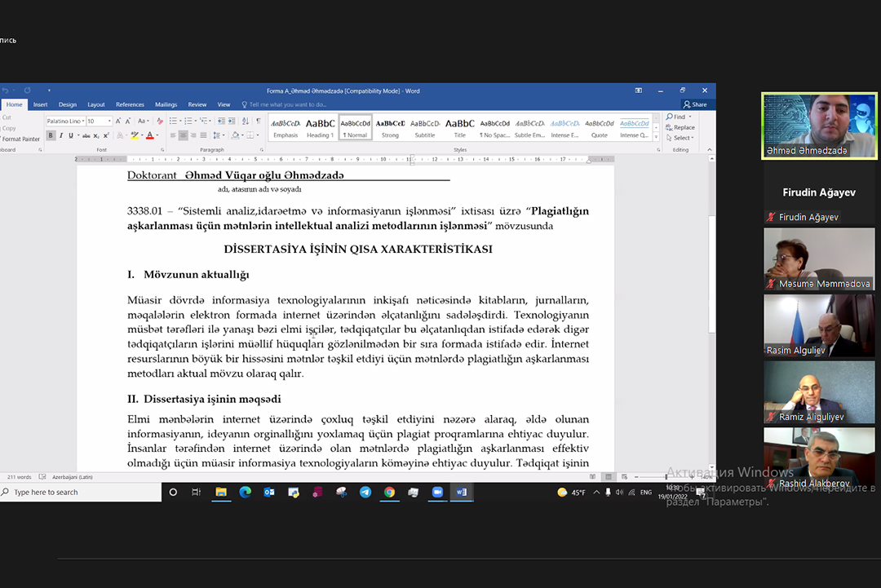Select the strikethrough icon
The image size is (881, 588).
pyautogui.click(x=86, y=135)
